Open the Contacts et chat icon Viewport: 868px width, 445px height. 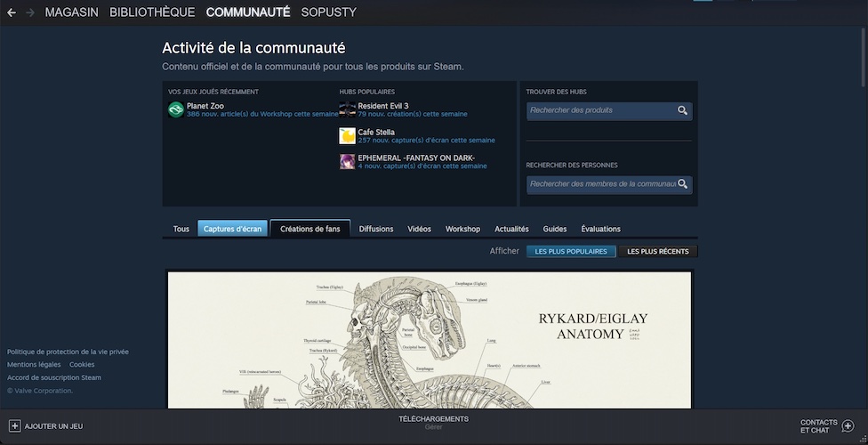tap(848, 426)
